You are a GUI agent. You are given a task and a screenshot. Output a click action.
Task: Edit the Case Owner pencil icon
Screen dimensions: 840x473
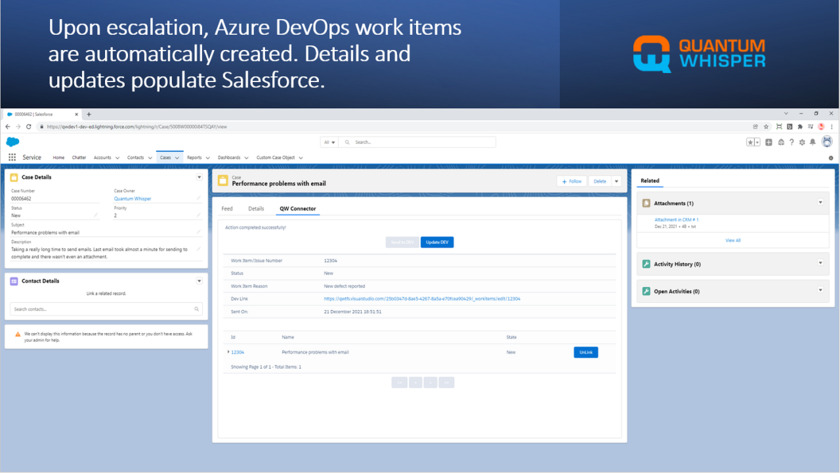click(199, 198)
